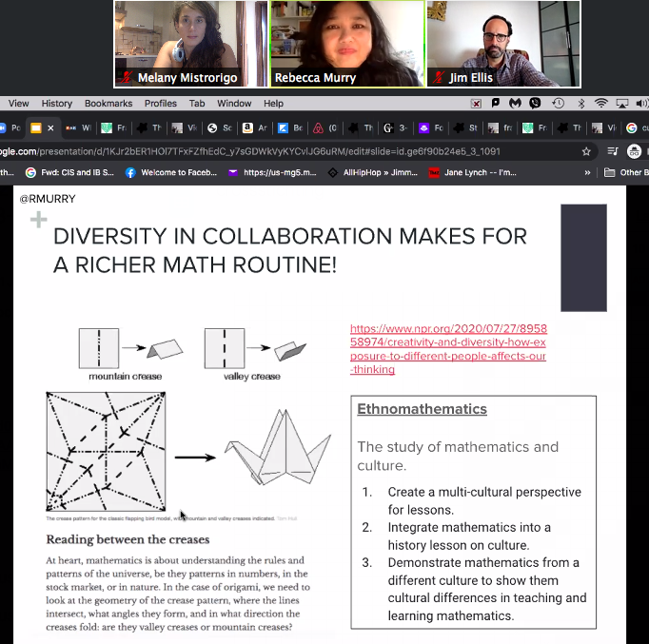Click the browser address bar URL
This screenshot has height=644, width=649.
pos(250,151)
